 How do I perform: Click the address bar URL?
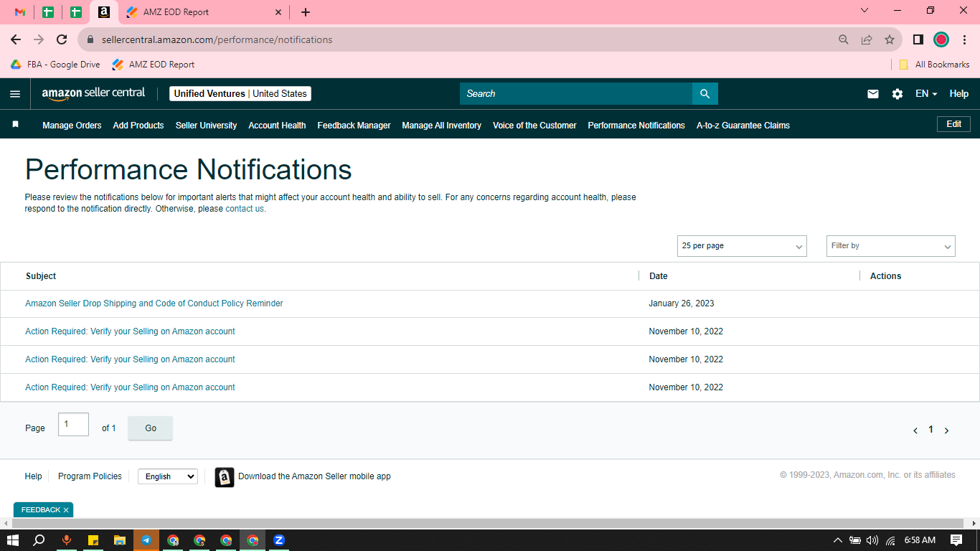point(217,39)
